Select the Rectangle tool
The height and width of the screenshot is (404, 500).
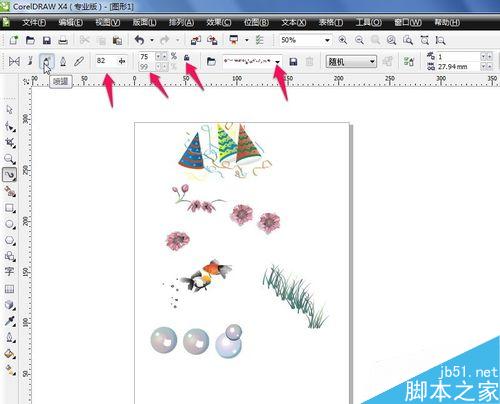tap(9, 208)
